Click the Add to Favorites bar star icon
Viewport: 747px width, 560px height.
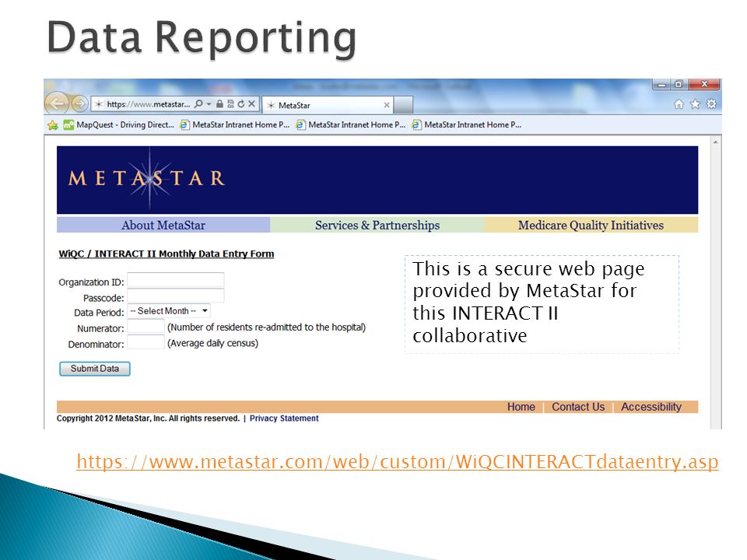coord(53,125)
